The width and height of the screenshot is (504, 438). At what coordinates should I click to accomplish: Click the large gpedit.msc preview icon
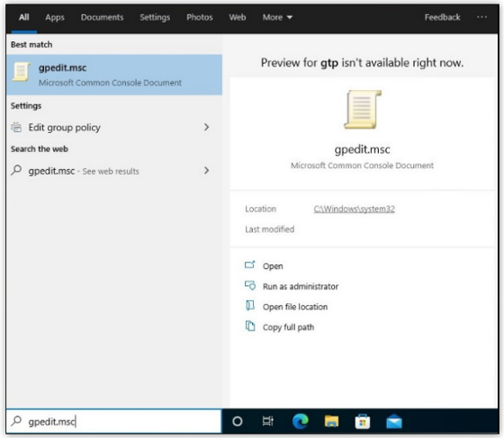pos(363,110)
